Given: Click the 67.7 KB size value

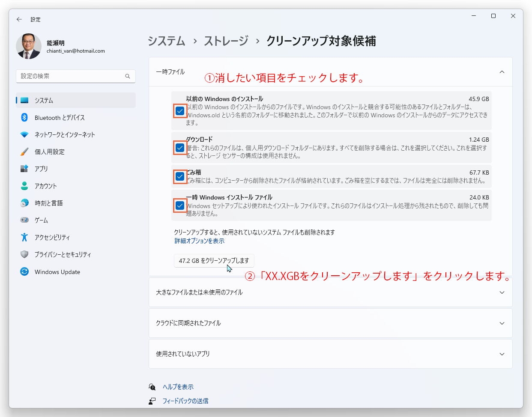Looking at the screenshot, I should 479,173.
